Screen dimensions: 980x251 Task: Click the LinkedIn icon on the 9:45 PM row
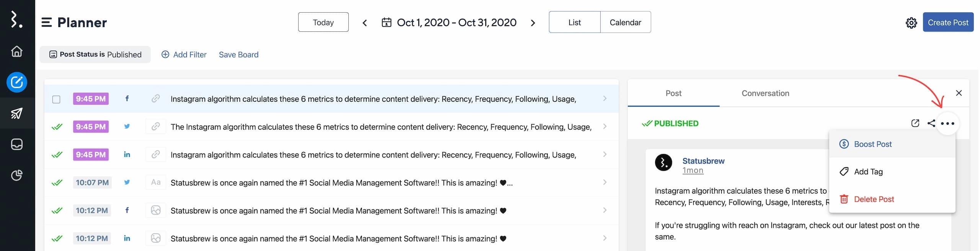[127, 155]
